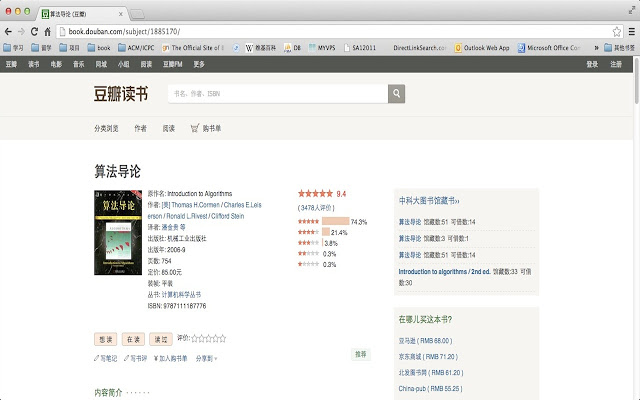
Task: Open the 分类浏览 section
Action: (x=106, y=128)
